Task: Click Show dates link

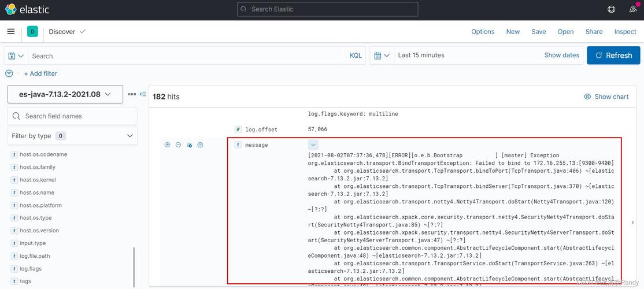Action: (x=561, y=55)
